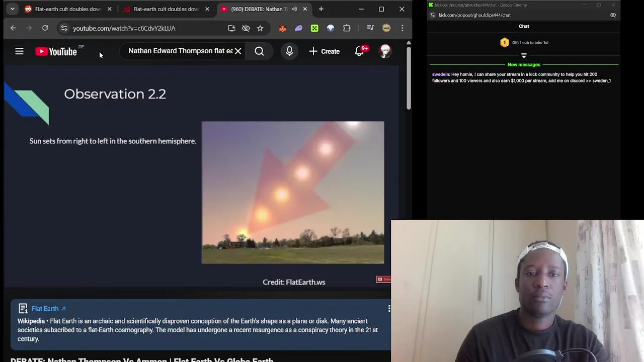Screen dimensions: 644x362
Task: Click the browser forward arrow
Action: pos(29,28)
